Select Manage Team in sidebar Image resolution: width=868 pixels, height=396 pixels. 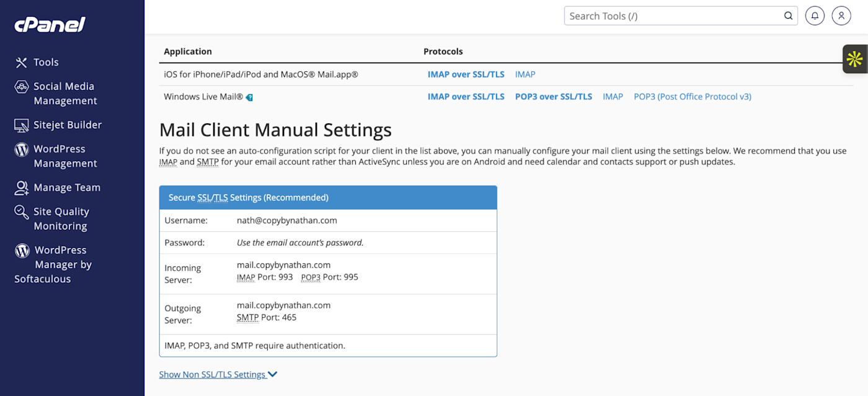67,188
